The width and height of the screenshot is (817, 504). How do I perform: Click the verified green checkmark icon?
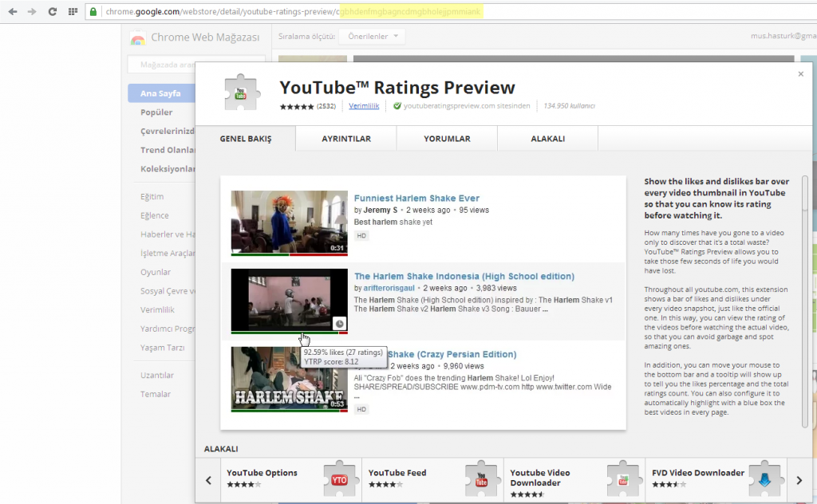[x=397, y=106]
